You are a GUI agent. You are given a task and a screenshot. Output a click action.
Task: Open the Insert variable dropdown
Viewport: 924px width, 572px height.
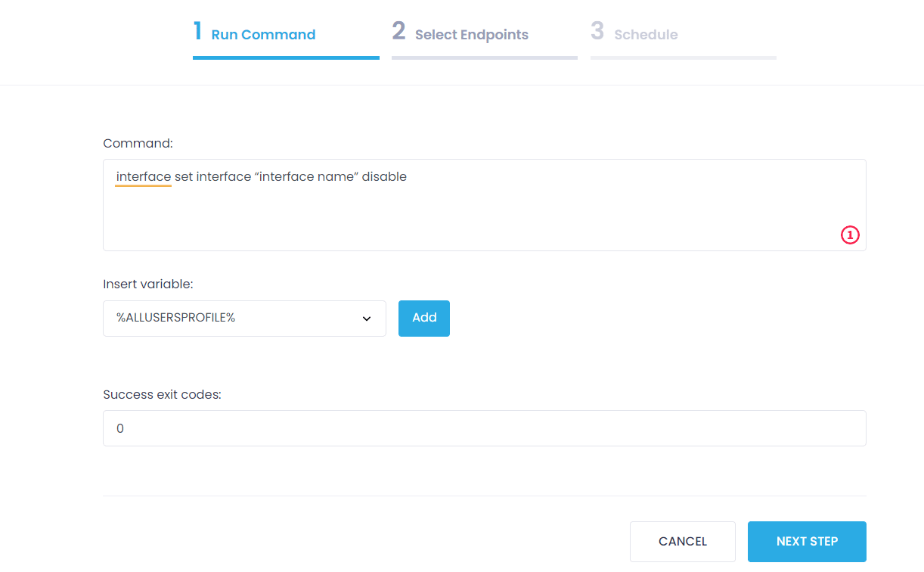(244, 319)
